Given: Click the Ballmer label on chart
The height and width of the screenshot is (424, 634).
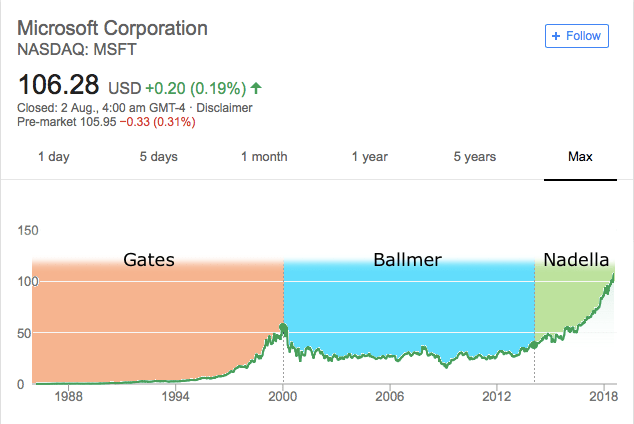Looking at the screenshot, I should point(407,260).
